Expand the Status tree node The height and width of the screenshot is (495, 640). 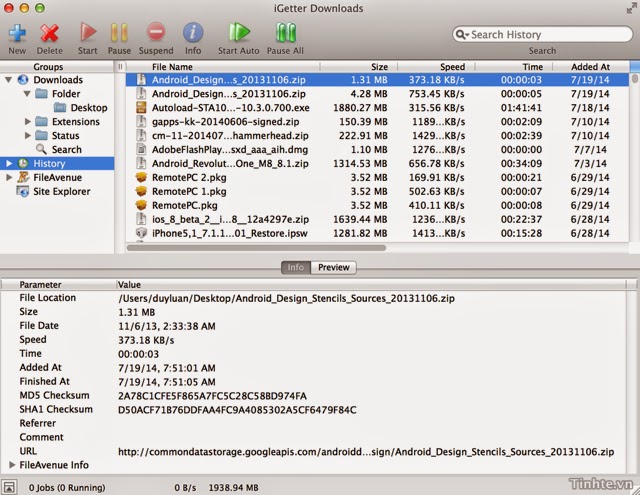pyautogui.click(x=27, y=135)
